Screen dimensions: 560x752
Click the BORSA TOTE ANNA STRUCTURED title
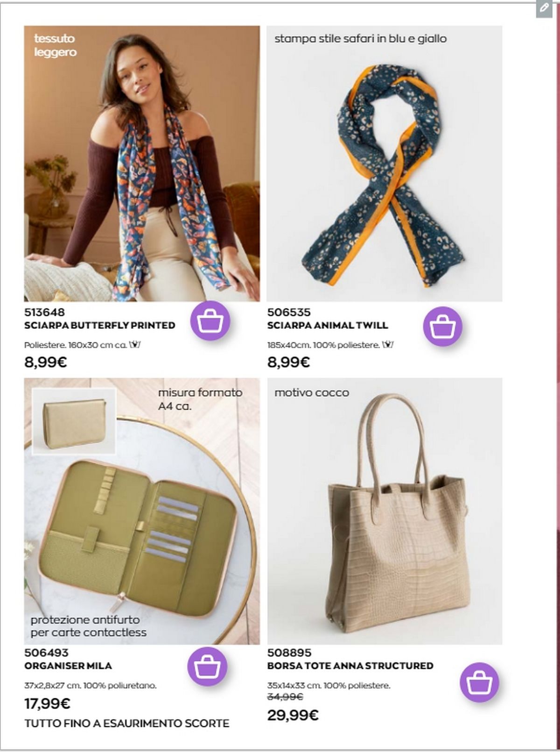pos(350,666)
